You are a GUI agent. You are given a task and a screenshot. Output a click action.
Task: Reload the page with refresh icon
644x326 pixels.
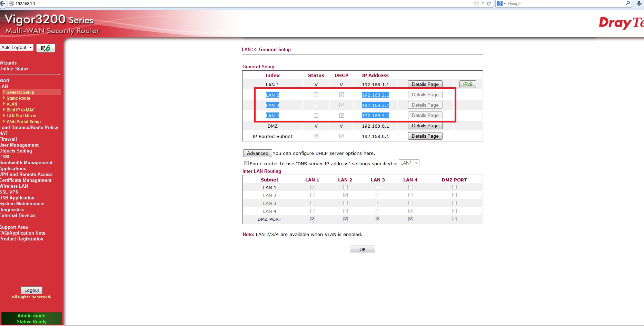(x=489, y=3)
